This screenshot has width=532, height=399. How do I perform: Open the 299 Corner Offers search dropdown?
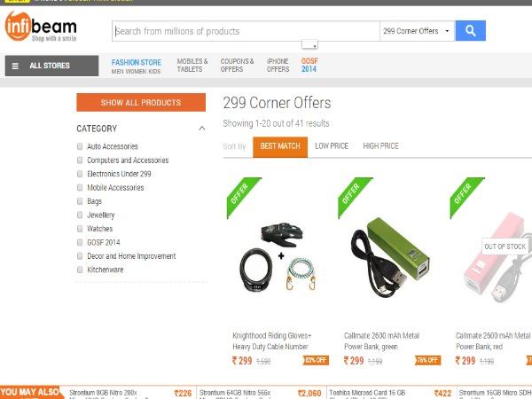tap(417, 31)
